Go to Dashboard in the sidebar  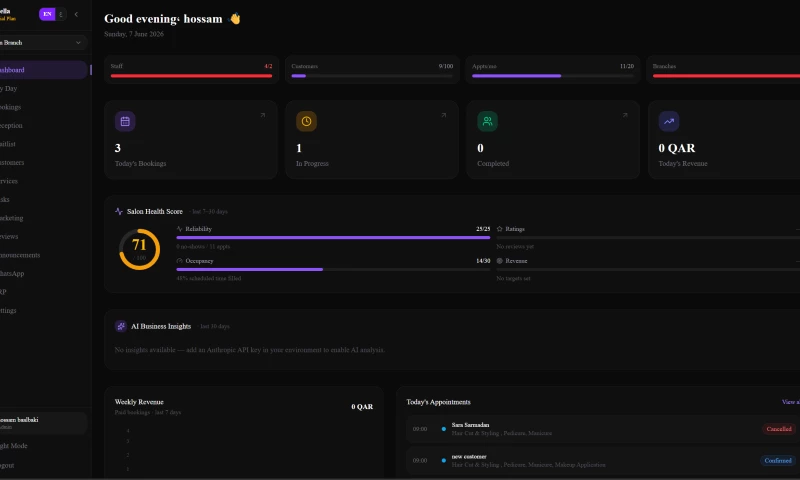[x=43, y=70]
